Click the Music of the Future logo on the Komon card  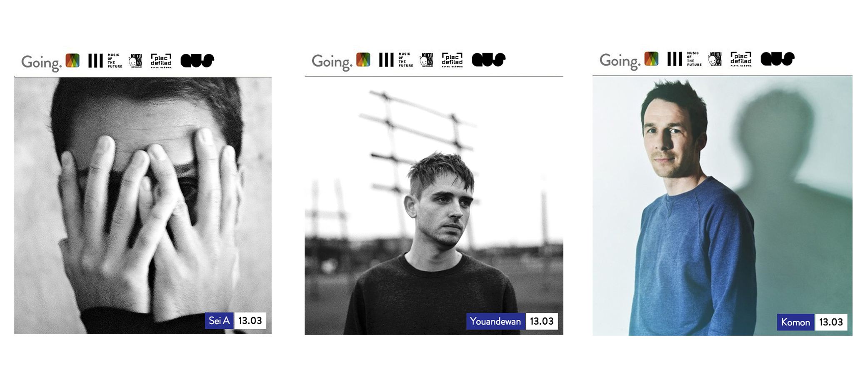click(694, 59)
